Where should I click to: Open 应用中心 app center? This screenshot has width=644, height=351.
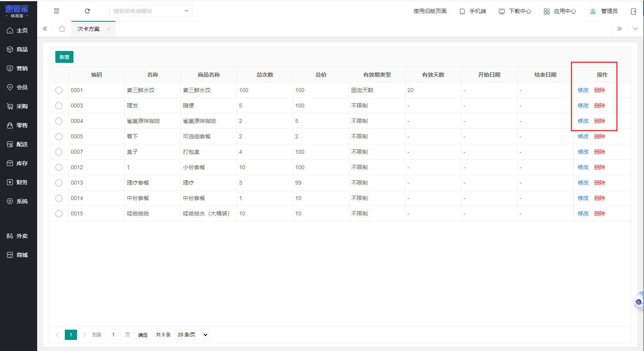click(x=560, y=11)
